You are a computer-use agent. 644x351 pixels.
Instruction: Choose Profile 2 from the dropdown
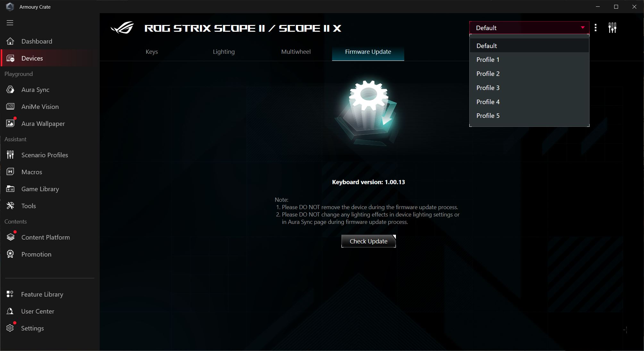(529, 74)
